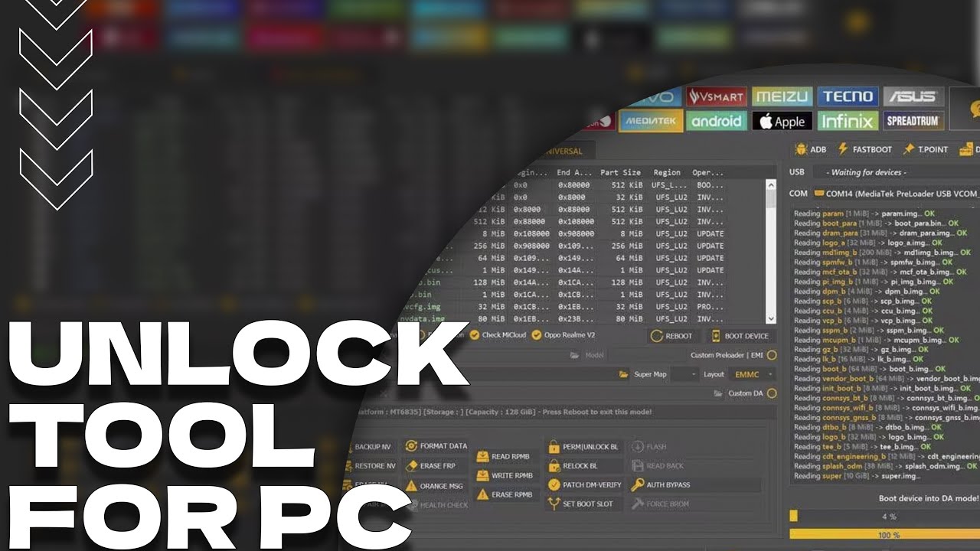980x551 pixels.
Task: Click the BACKUP NV button
Action: [x=372, y=446]
